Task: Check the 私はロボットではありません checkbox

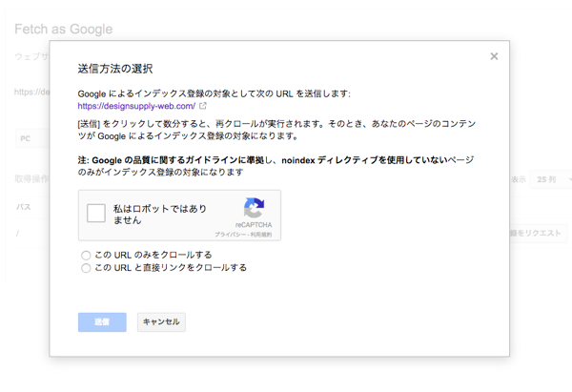Action: 96,213
